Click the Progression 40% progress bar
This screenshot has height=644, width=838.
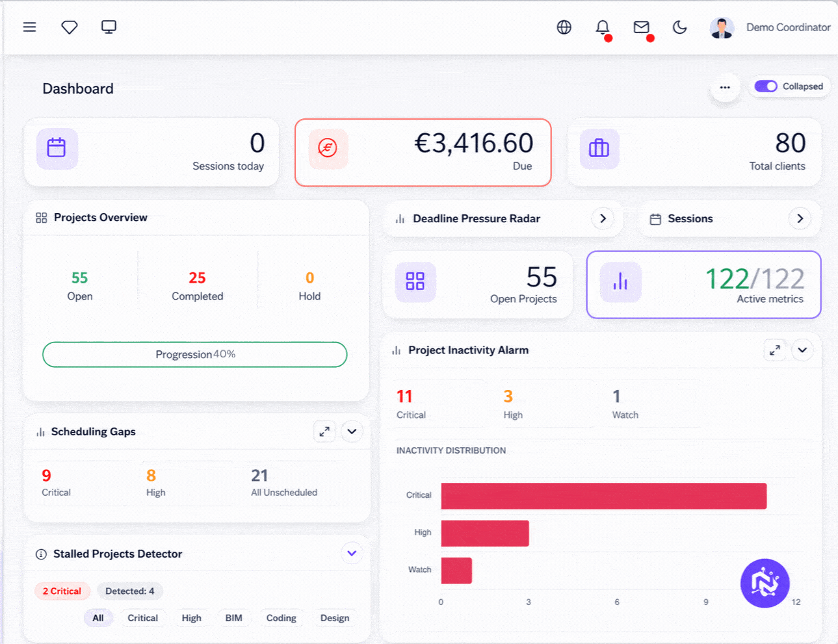195,355
